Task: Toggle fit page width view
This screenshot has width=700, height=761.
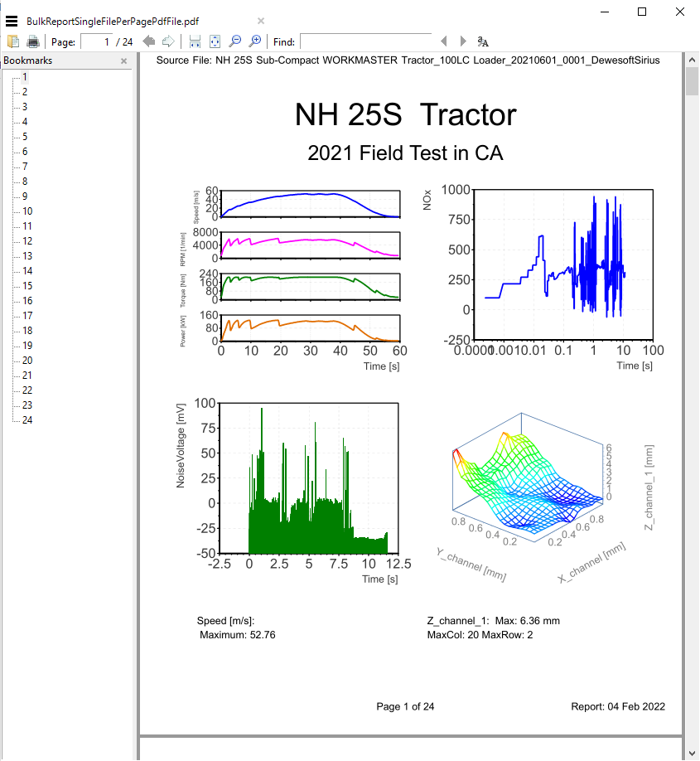Action: tap(194, 41)
